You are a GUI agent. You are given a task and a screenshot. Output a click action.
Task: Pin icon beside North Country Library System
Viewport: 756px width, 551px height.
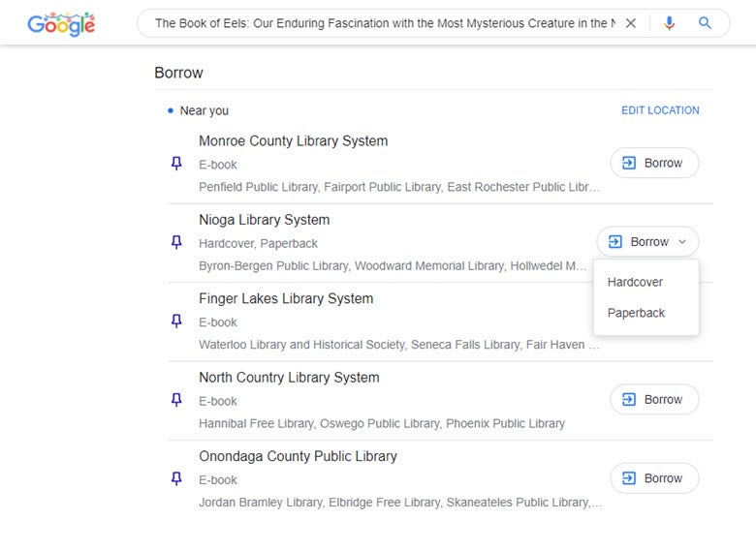point(177,400)
